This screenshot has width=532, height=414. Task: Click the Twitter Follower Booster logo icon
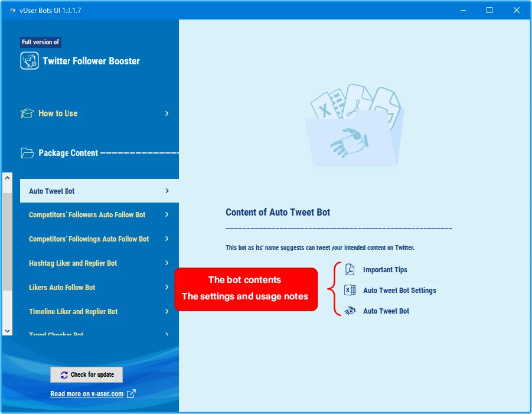tap(30, 61)
